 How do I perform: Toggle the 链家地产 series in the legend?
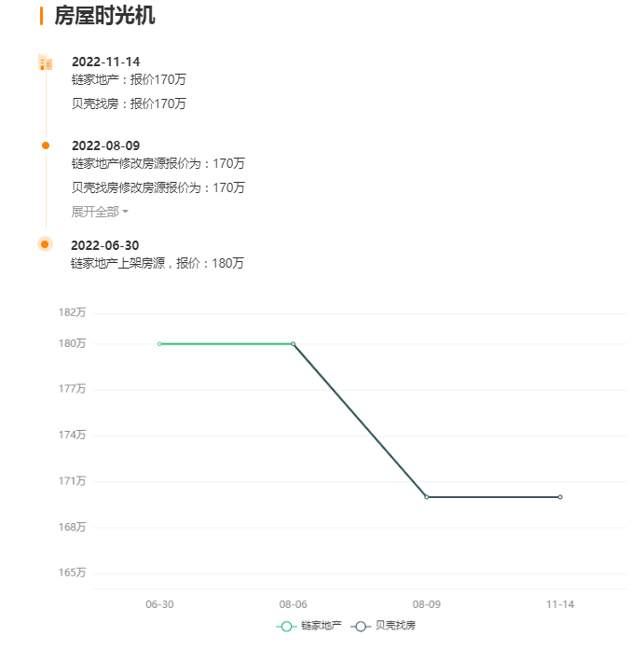click(309, 626)
